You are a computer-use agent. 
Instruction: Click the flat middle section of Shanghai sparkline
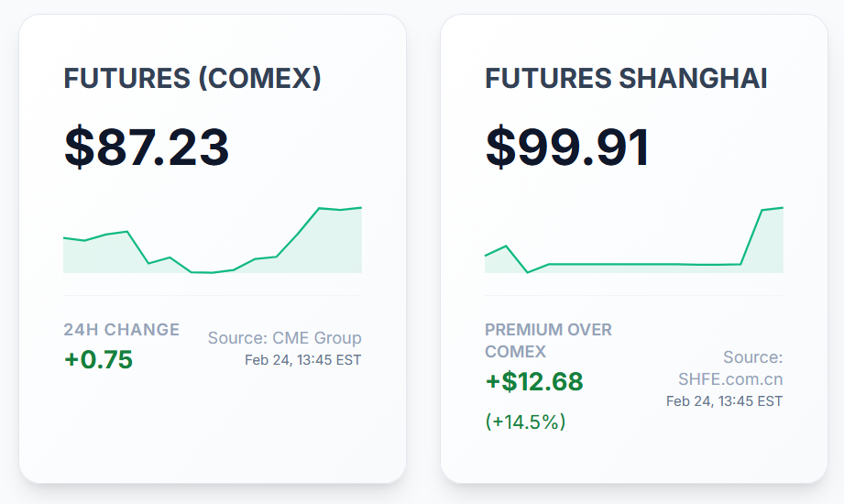point(641,264)
